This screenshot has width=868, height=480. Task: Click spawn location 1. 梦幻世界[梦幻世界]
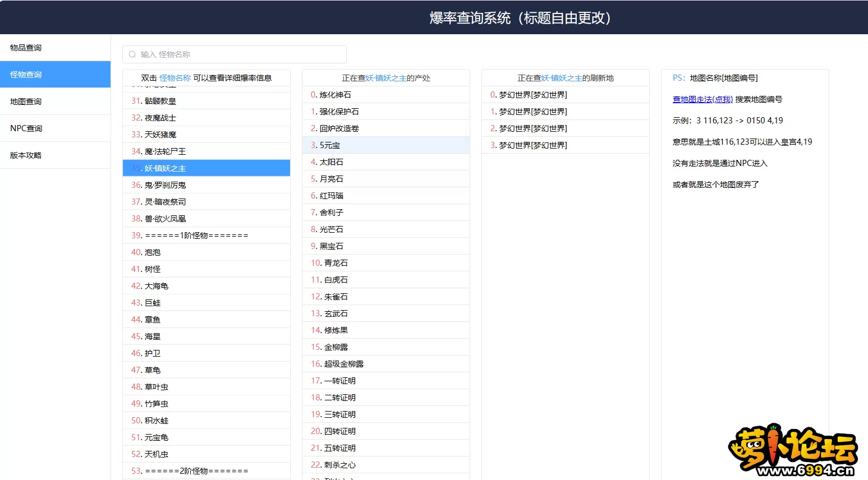coord(566,112)
